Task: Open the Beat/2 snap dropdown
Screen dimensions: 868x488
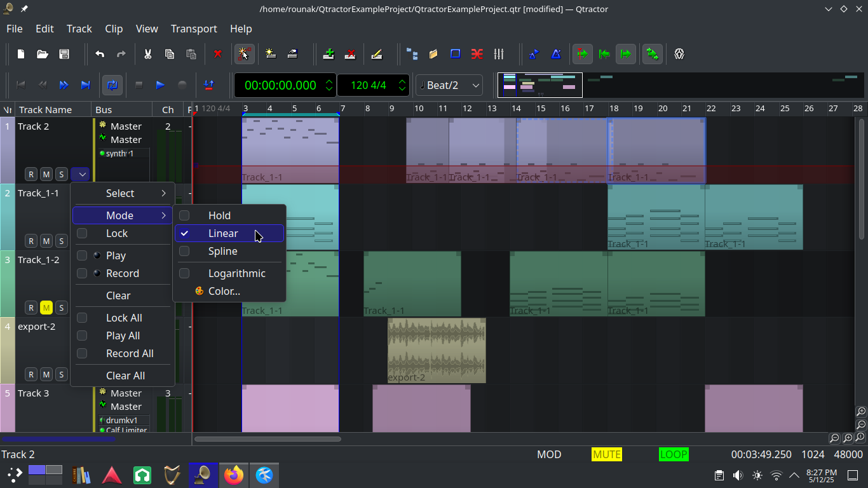Action: 449,85
